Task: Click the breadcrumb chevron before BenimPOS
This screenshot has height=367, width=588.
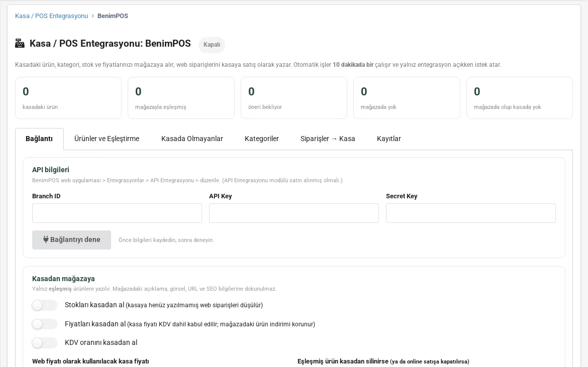Action: tap(92, 16)
